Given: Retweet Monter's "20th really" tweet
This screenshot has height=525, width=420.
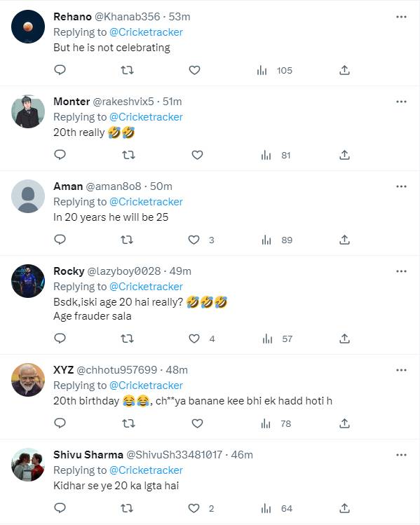Looking at the screenshot, I should [x=128, y=155].
